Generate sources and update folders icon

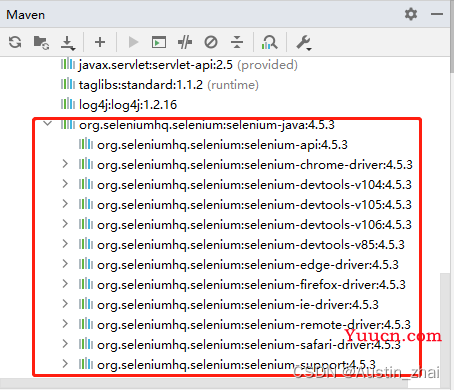(41, 42)
